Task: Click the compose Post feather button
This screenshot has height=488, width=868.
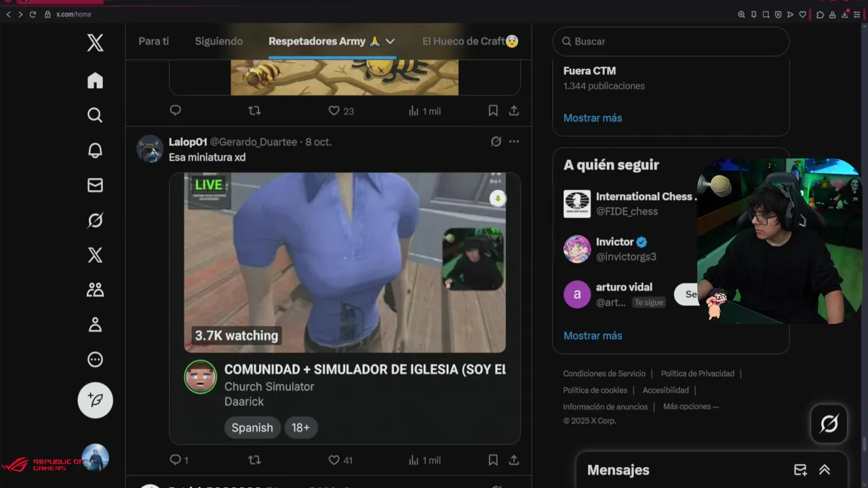Action: (95, 401)
